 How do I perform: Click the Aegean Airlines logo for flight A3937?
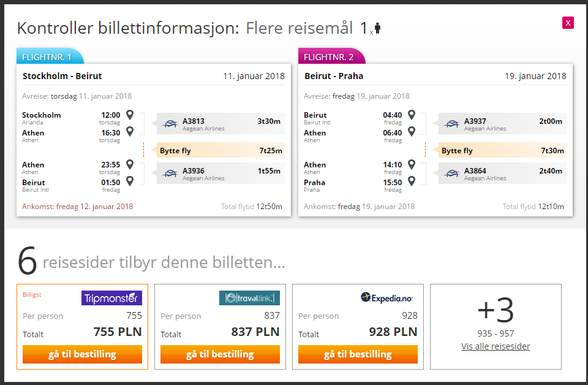click(451, 123)
